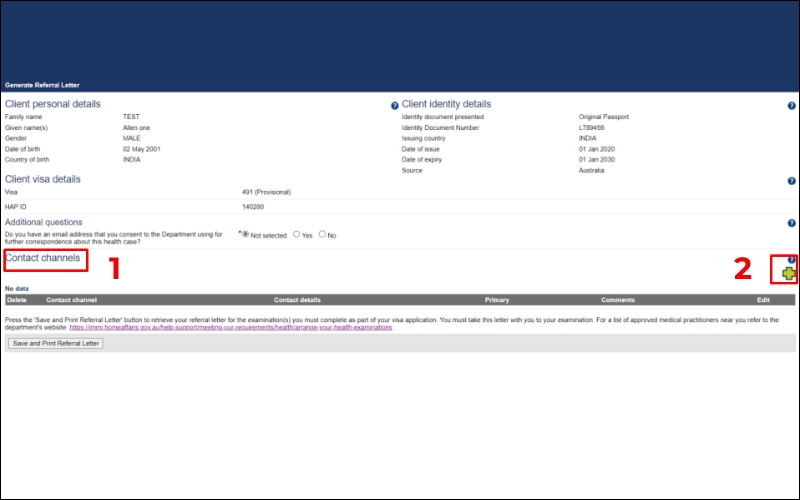This screenshot has height=500, width=800.
Task: Open help icon beside Client personal details
Action: point(394,105)
